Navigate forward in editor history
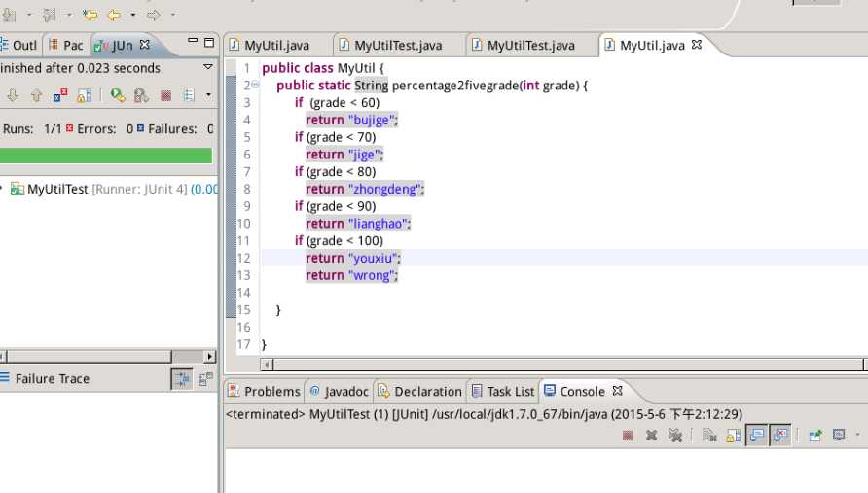The image size is (868, 493). coord(154,15)
